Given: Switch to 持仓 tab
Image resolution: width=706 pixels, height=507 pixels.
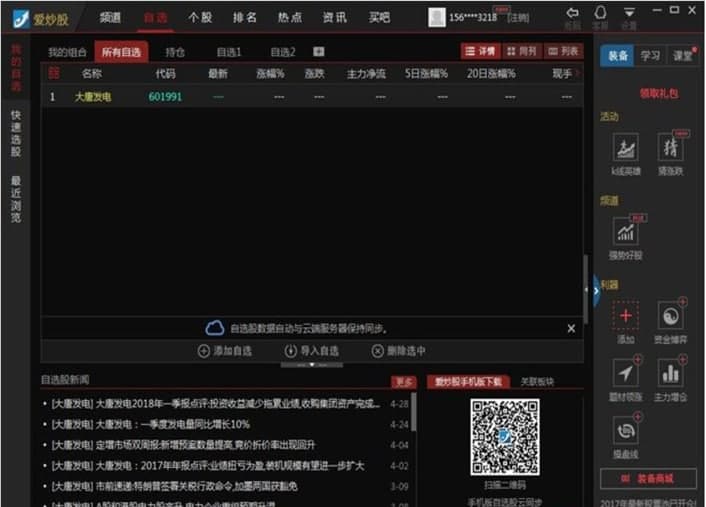Looking at the screenshot, I should pos(175,52).
